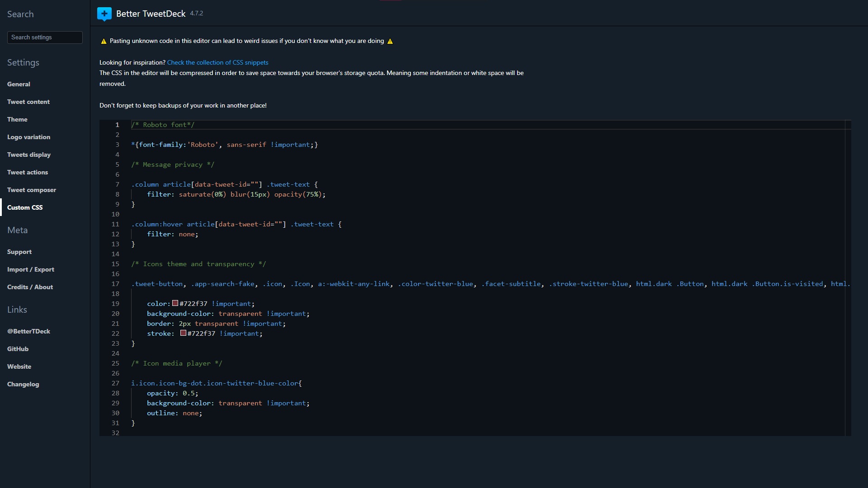Click the color swatch next to color property

(175, 304)
